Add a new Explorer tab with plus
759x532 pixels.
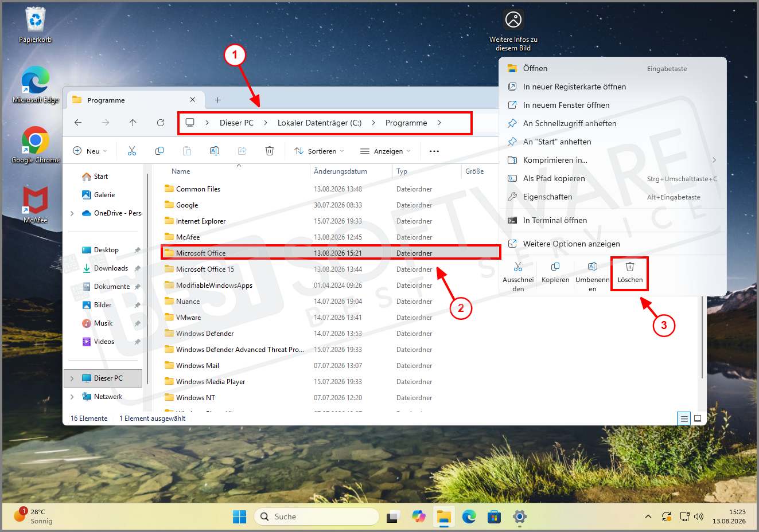tap(217, 100)
